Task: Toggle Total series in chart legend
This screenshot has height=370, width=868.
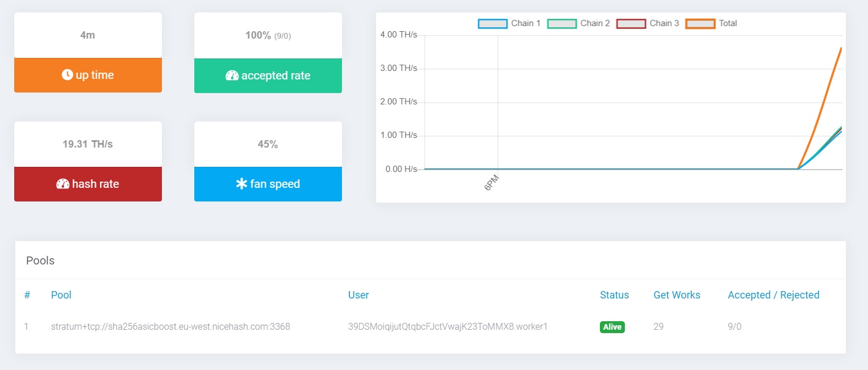Action: [x=711, y=23]
